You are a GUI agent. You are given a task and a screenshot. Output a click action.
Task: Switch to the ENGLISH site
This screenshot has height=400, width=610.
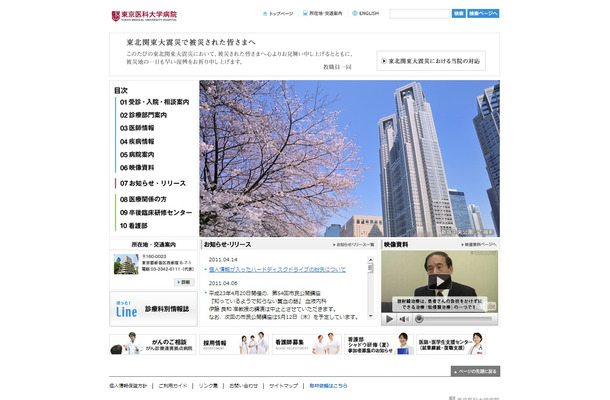coord(365,13)
